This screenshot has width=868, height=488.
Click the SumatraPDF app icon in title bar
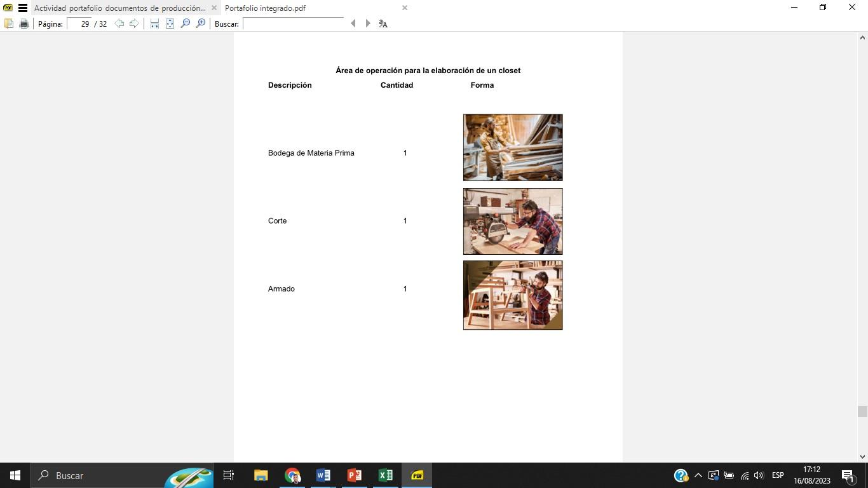[8, 8]
